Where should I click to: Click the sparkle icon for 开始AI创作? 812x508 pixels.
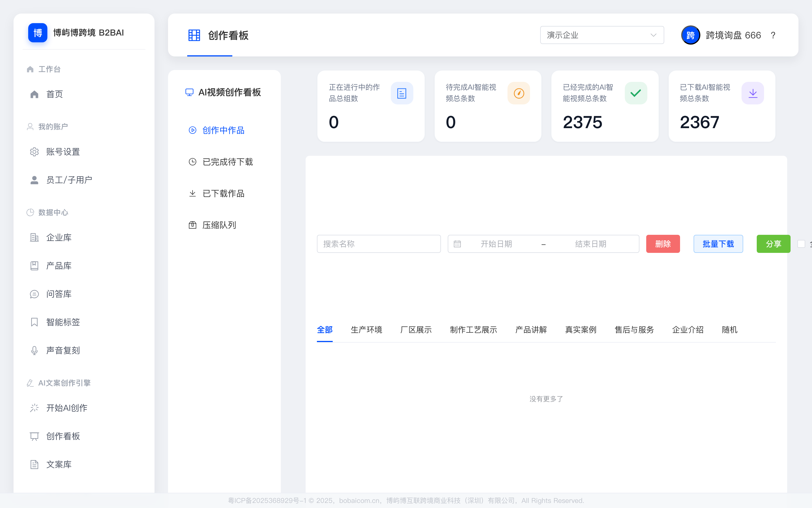(x=34, y=408)
